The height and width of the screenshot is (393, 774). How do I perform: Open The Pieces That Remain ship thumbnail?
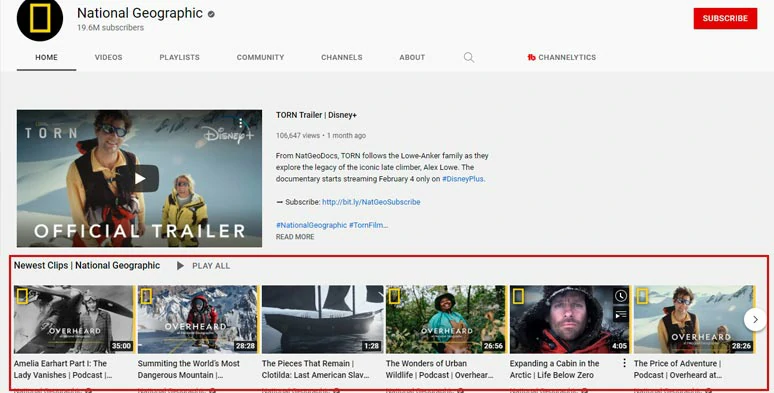pos(322,319)
